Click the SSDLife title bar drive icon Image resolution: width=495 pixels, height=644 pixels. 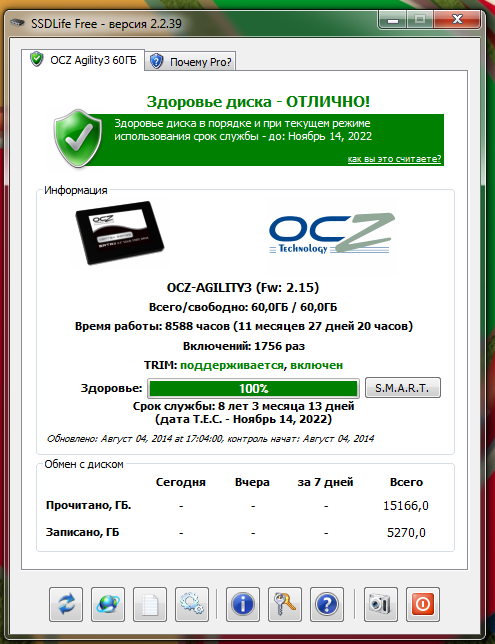coord(18,22)
